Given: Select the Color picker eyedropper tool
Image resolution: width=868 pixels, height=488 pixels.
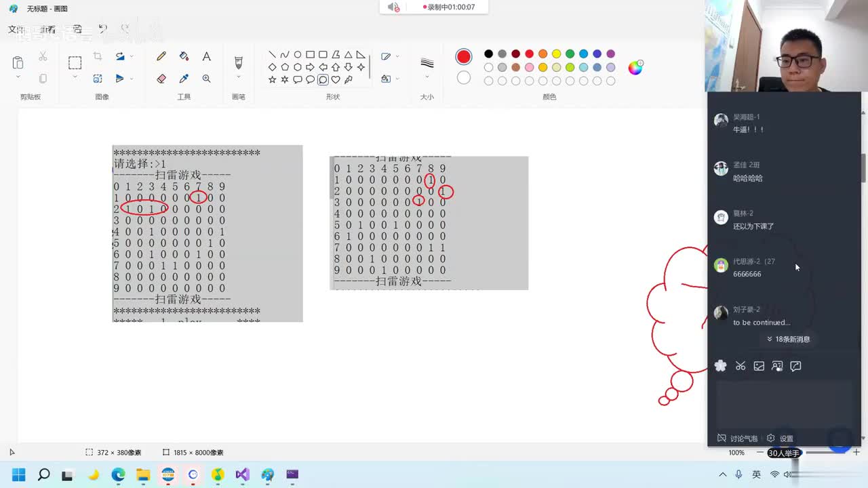Looking at the screenshot, I should pos(184,79).
